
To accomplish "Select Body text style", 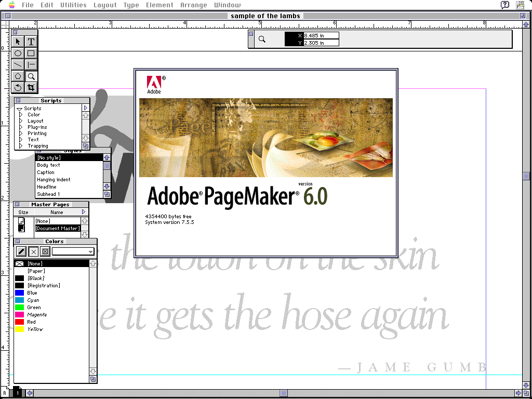I will pos(69,165).
